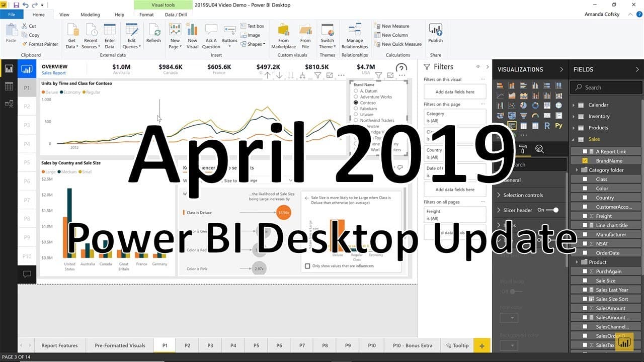644x362 pixels.
Task: Pick the R script visual icon
Action: [x=547, y=126]
